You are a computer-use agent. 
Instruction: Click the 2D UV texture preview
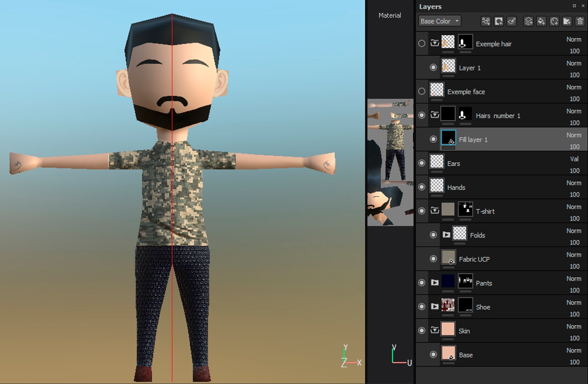click(x=390, y=162)
